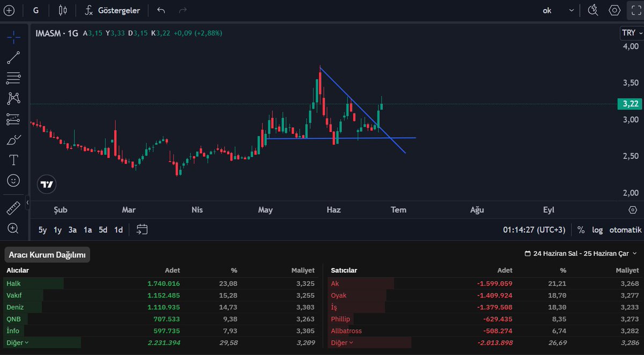Open the TRY currency dropdown
The width and height of the screenshot is (644, 355).
click(x=631, y=33)
